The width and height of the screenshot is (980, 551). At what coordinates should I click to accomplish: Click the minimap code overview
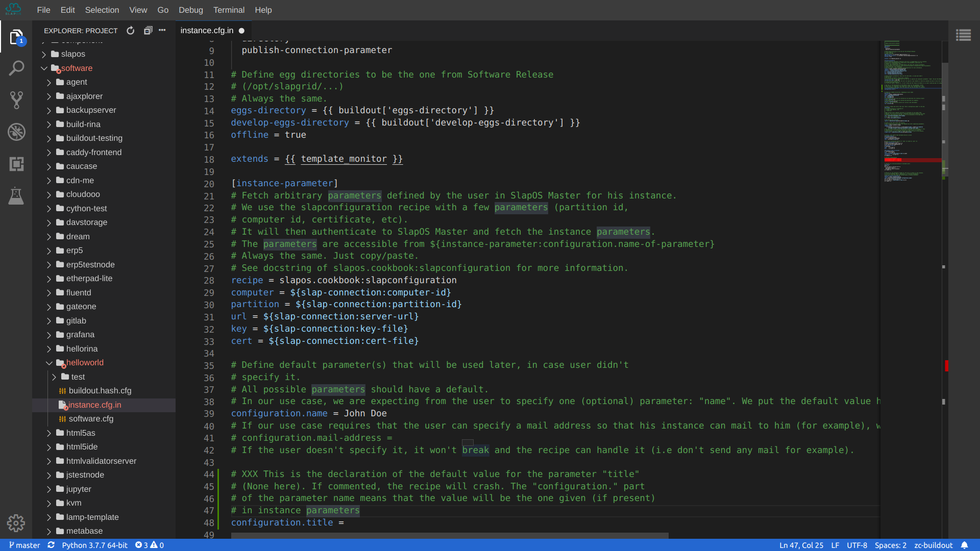coord(912,112)
